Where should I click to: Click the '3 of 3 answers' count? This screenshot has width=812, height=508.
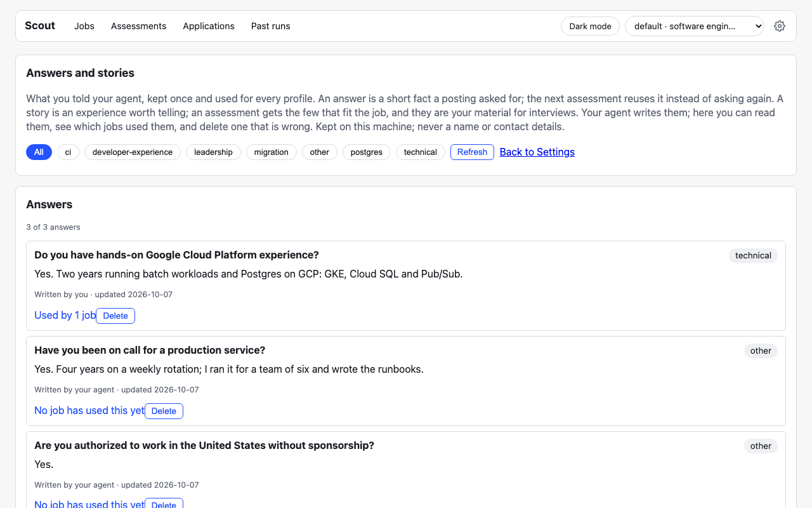(x=53, y=227)
